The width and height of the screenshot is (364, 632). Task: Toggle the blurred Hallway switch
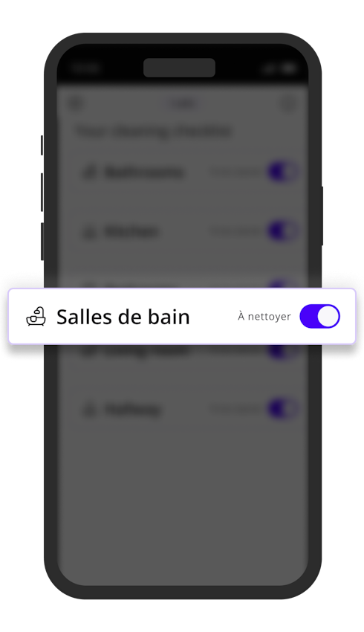pos(283,409)
